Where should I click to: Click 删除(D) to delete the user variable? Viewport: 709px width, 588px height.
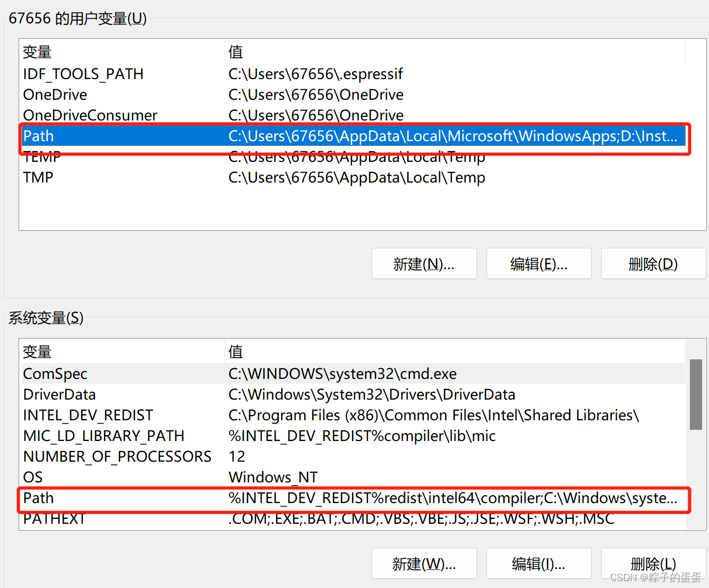pos(653,264)
